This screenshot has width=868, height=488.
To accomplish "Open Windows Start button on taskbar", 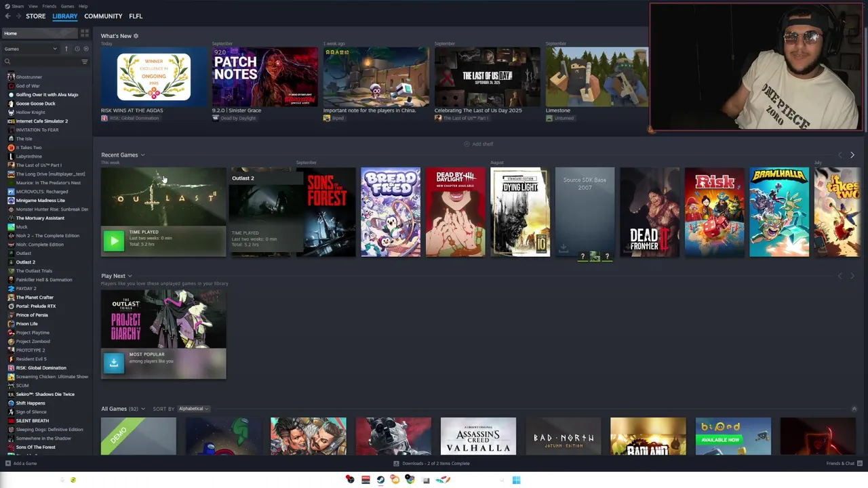I will [x=516, y=480].
